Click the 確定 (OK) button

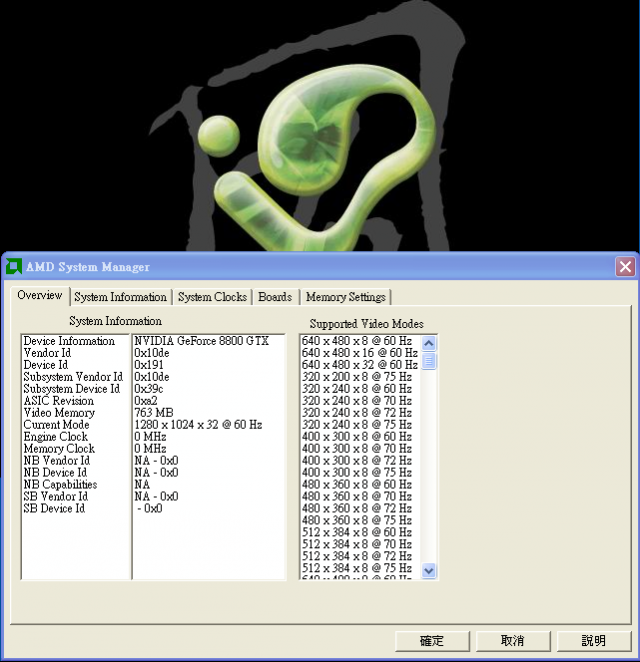click(432, 641)
